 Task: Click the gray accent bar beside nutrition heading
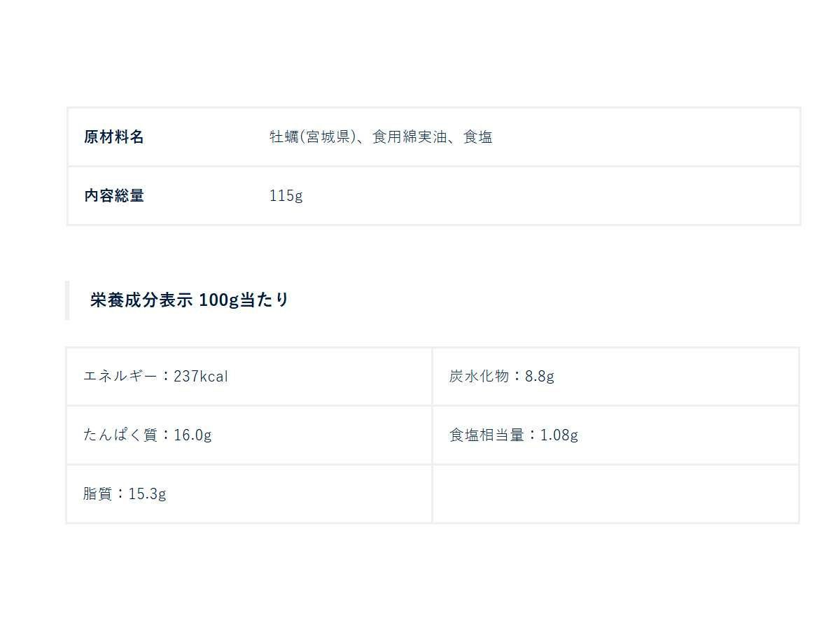tap(67, 300)
